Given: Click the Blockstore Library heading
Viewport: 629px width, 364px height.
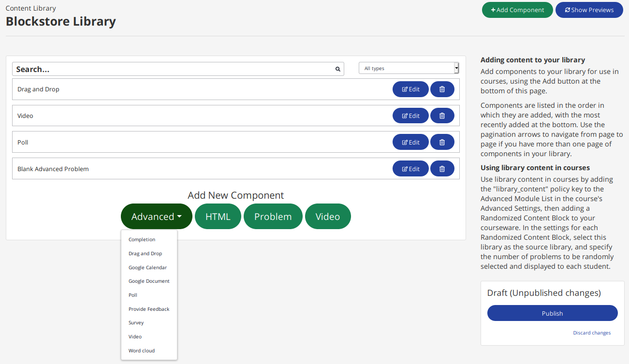Looking at the screenshot, I should tap(61, 21).
